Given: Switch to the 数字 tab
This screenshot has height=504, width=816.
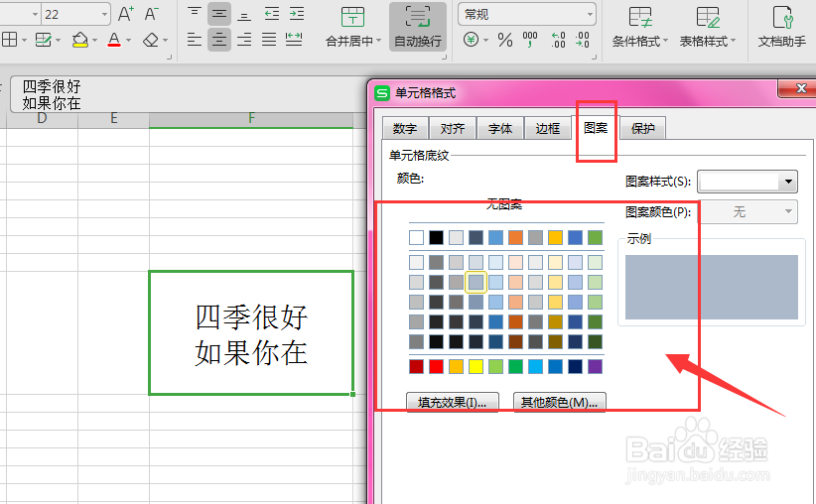Looking at the screenshot, I should [405, 128].
